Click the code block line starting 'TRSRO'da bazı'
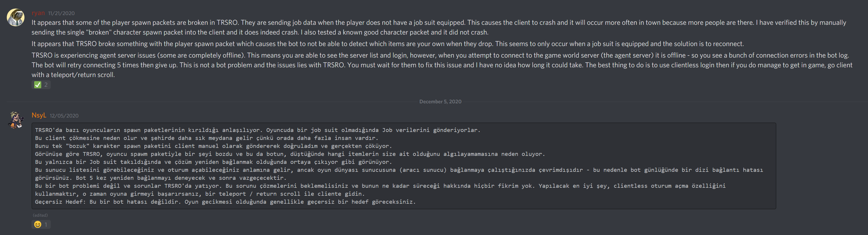 tap(257, 130)
